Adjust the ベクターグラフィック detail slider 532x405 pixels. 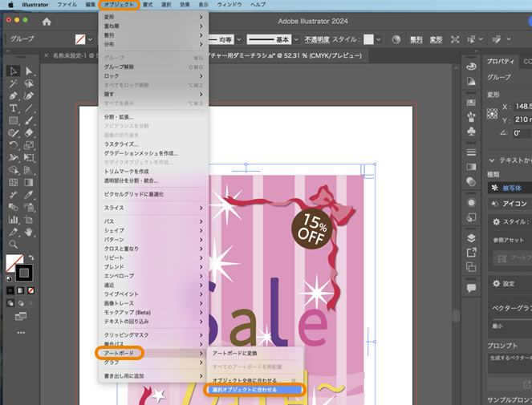pos(512,319)
